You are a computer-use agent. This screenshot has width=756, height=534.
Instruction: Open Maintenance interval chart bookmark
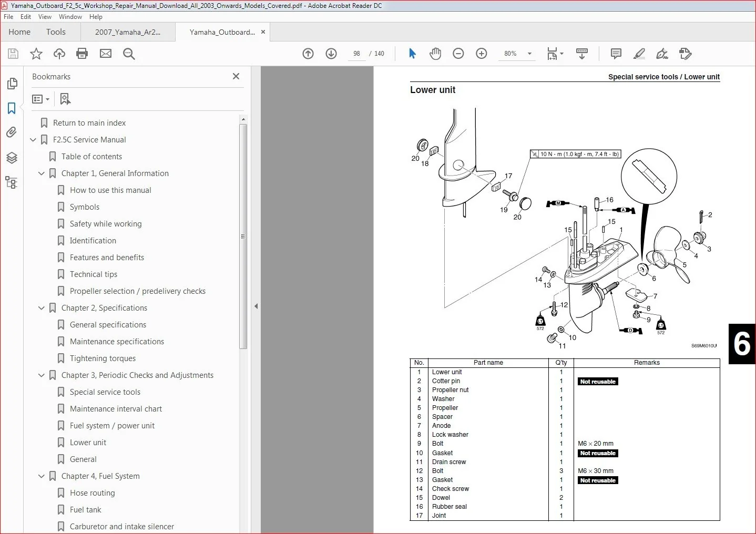click(116, 409)
